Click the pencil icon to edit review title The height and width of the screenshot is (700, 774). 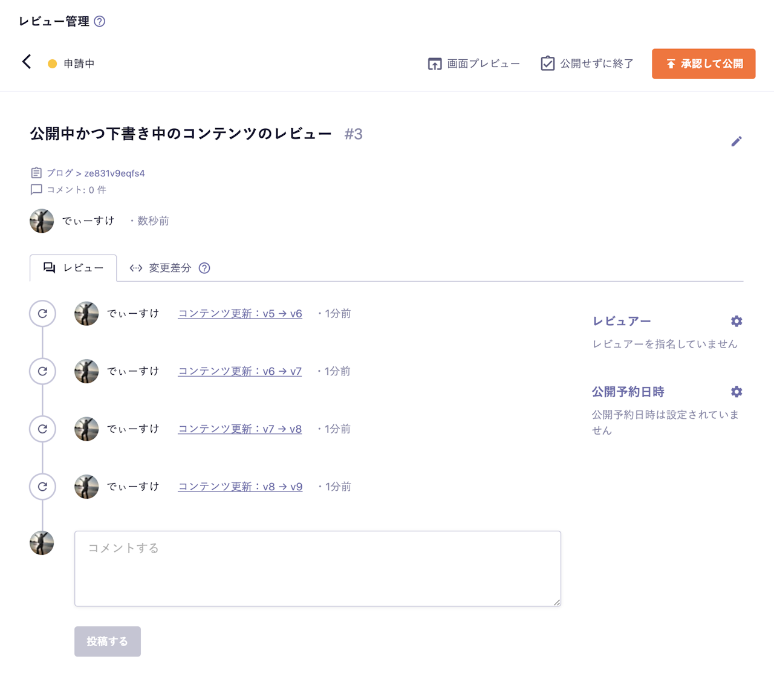737,141
